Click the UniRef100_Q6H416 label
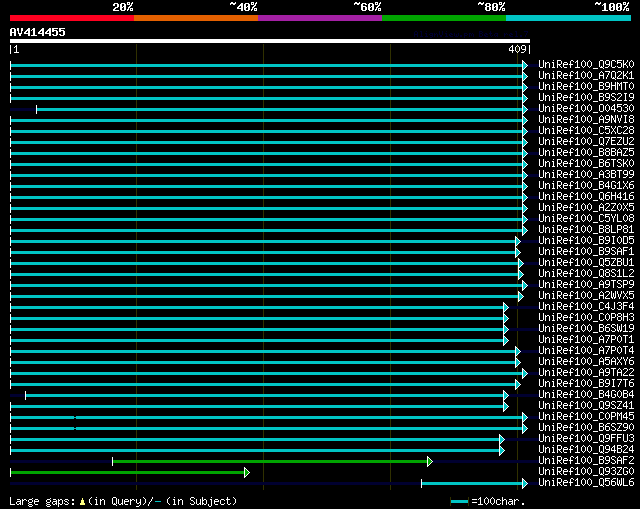The width and height of the screenshot is (640, 509). click(x=586, y=197)
